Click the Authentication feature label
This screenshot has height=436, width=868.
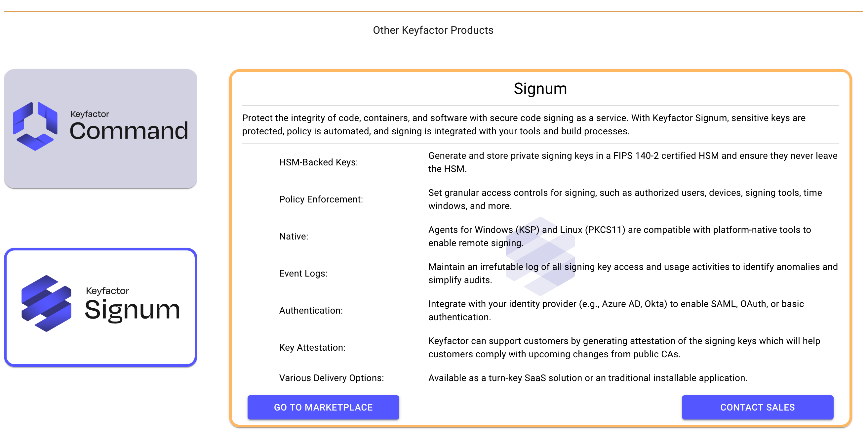click(x=311, y=311)
